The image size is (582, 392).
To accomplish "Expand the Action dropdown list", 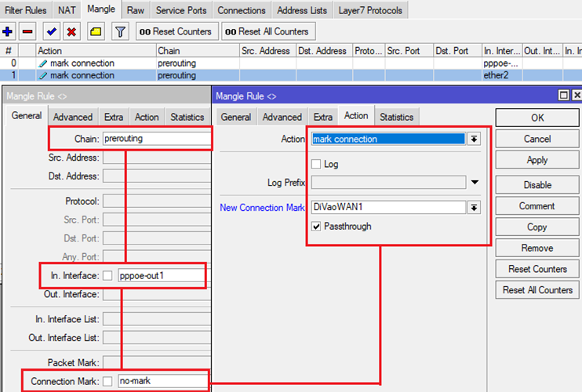I will click(x=474, y=139).
